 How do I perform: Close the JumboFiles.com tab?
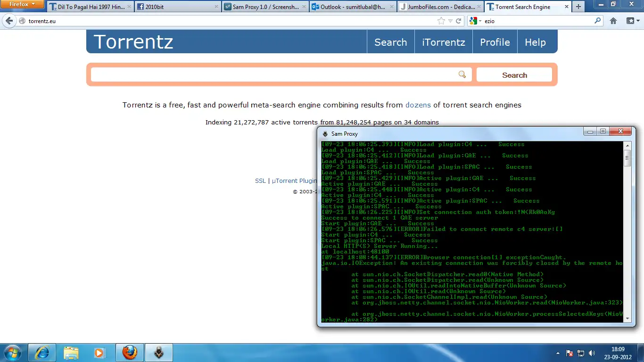coord(479,7)
